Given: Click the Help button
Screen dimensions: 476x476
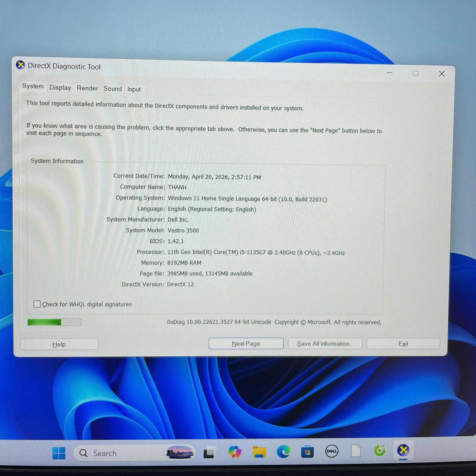Looking at the screenshot, I should (x=59, y=344).
